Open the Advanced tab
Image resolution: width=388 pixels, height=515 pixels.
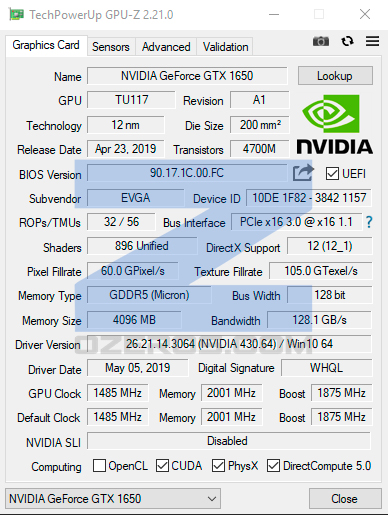pos(166,47)
